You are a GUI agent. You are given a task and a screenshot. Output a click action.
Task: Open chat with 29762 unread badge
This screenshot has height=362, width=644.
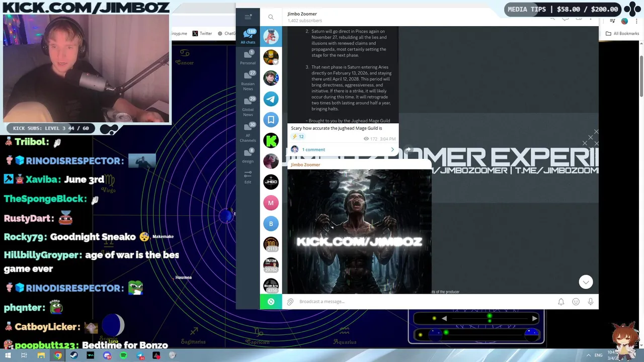(271, 265)
